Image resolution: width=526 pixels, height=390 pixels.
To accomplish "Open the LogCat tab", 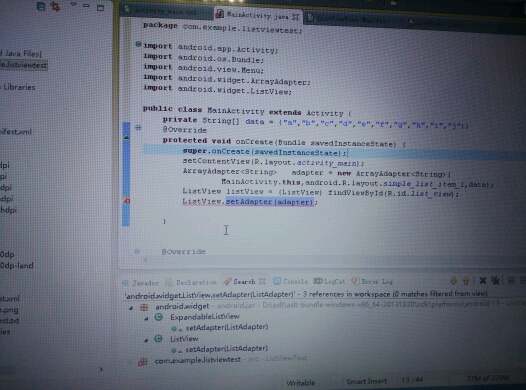I will point(329,281).
